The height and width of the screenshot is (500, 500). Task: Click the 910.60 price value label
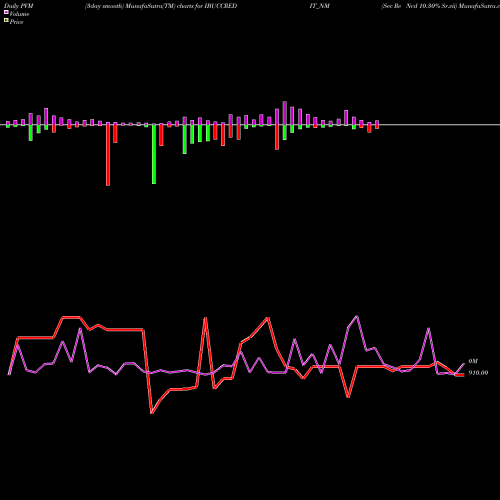click(478, 373)
